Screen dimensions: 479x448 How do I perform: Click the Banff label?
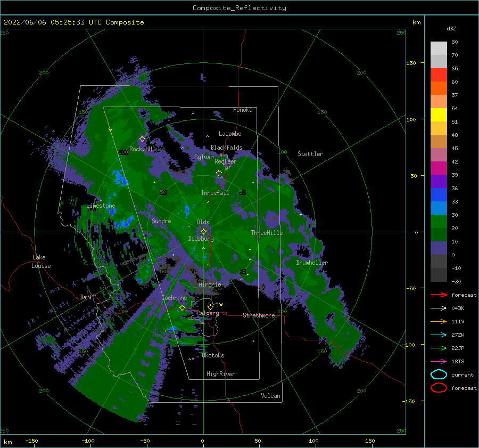88,297
